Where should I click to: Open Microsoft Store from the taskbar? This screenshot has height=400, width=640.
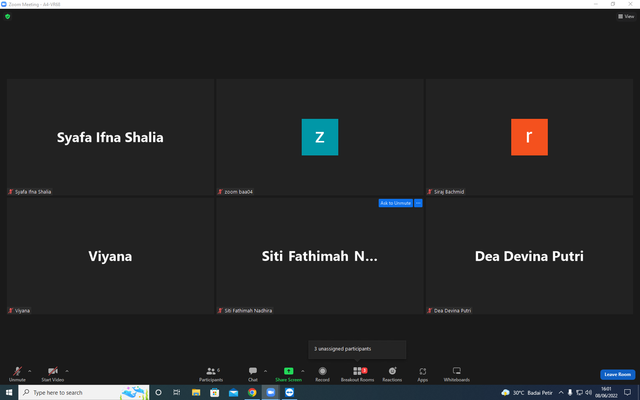215,392
